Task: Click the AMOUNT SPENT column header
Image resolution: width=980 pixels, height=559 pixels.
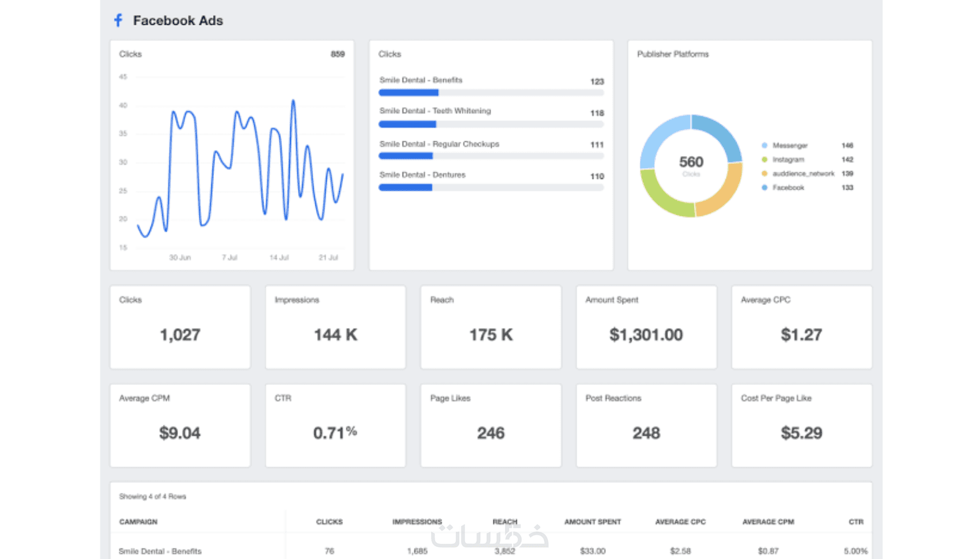Action: coord(593,522)
